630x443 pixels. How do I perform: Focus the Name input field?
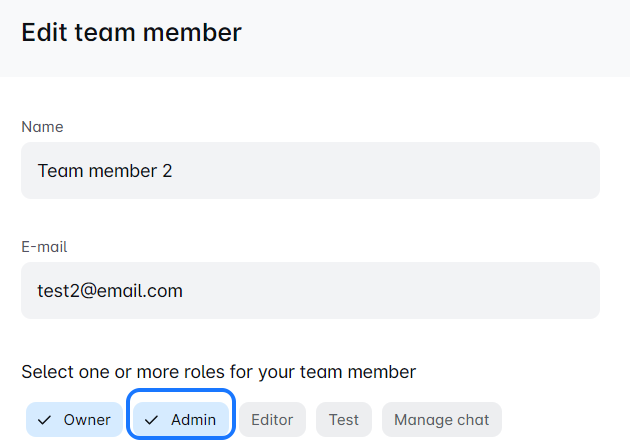pyautogui.click(x=310, y=171)
